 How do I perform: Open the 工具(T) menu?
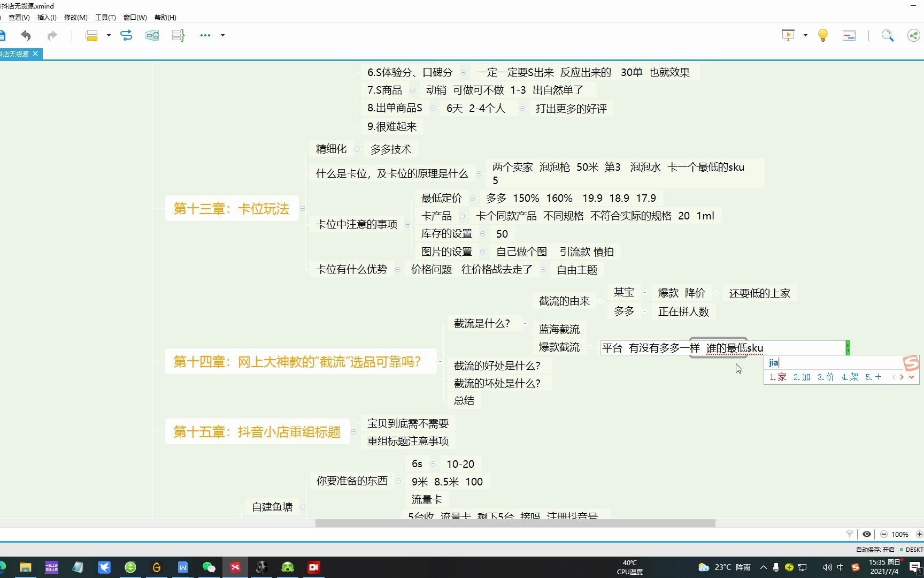(105, 17)
